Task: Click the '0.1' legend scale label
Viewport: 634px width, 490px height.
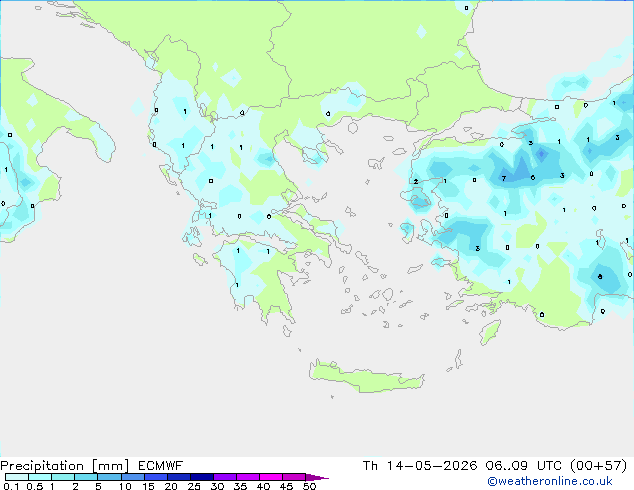Action: [x=11, y=486]
